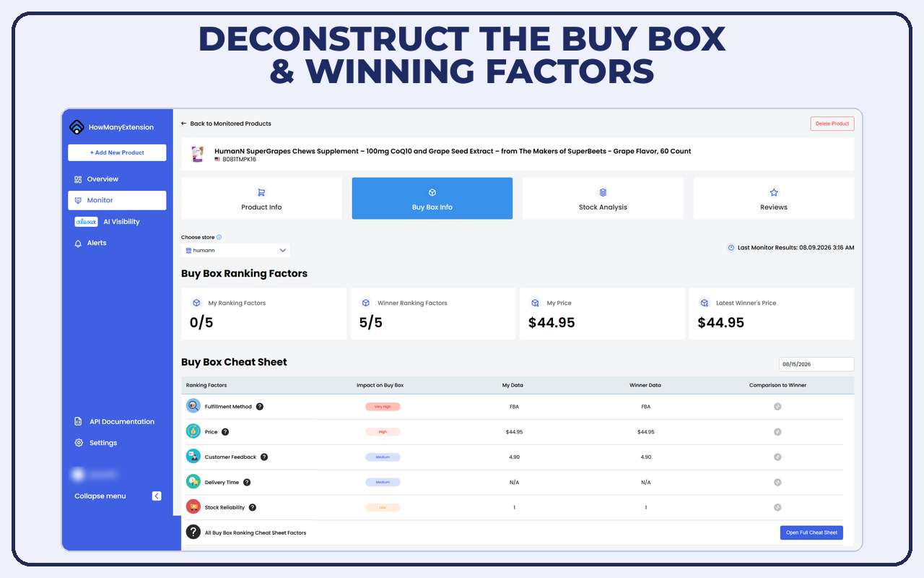This screenshot has width=924, height=578.
Task: Click the Price factor help question mark
Action: pos(225,432)
